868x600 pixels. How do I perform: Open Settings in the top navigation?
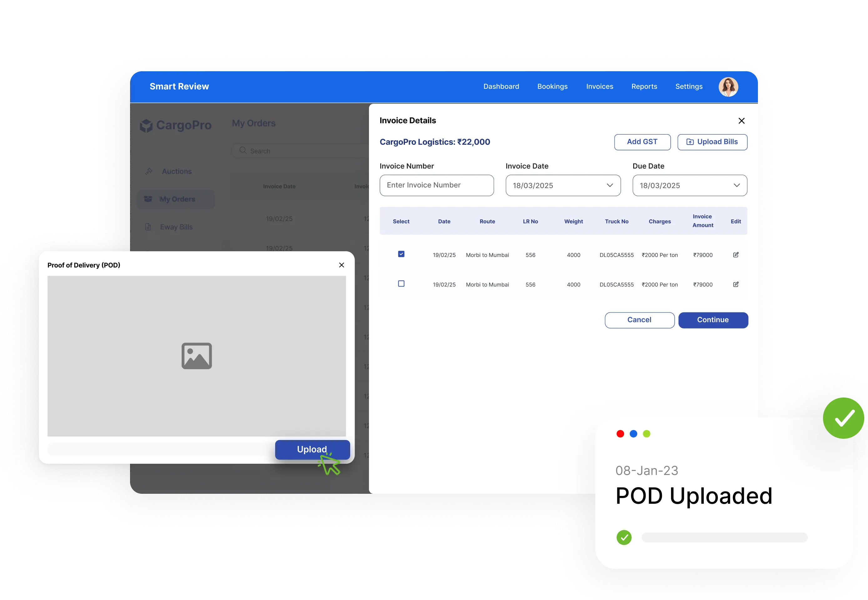coord(689,87)
